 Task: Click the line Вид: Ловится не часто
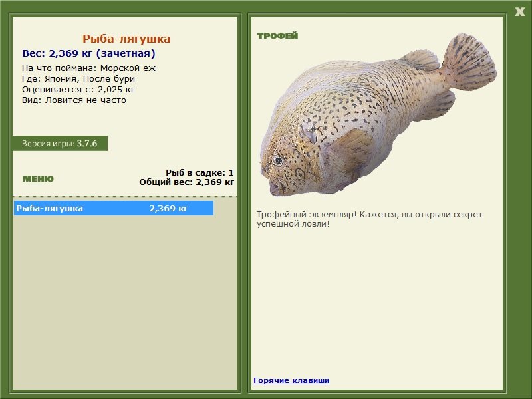(x=74, y=100)
